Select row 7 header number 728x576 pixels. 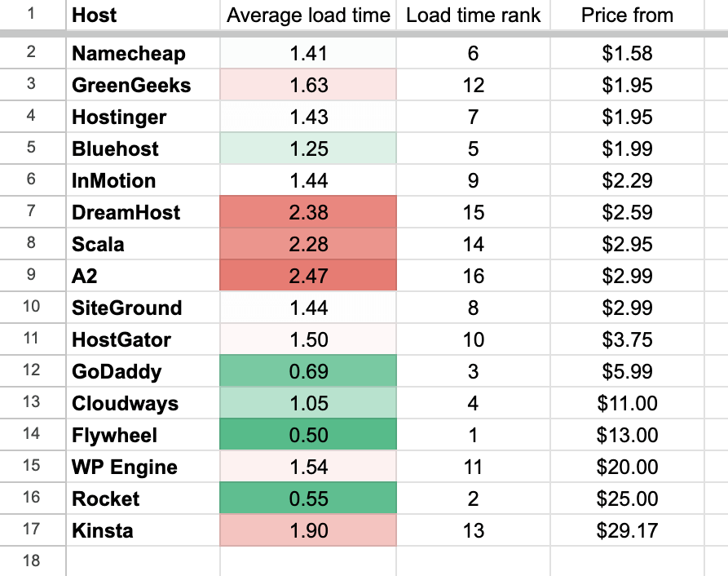[x=32, y=213]
